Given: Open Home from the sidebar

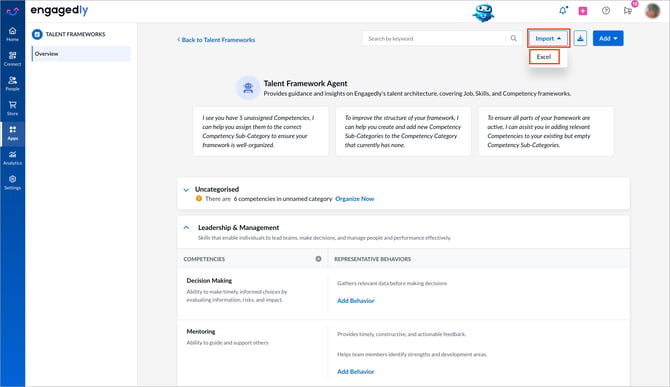Looking at the screenshot, I should [x=12, y=34].
